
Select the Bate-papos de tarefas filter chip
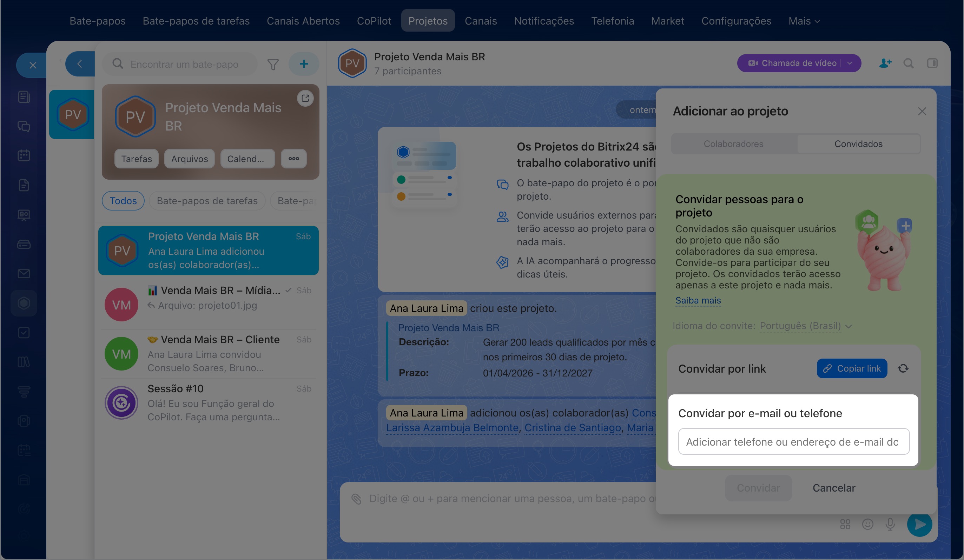coord(207,201)
